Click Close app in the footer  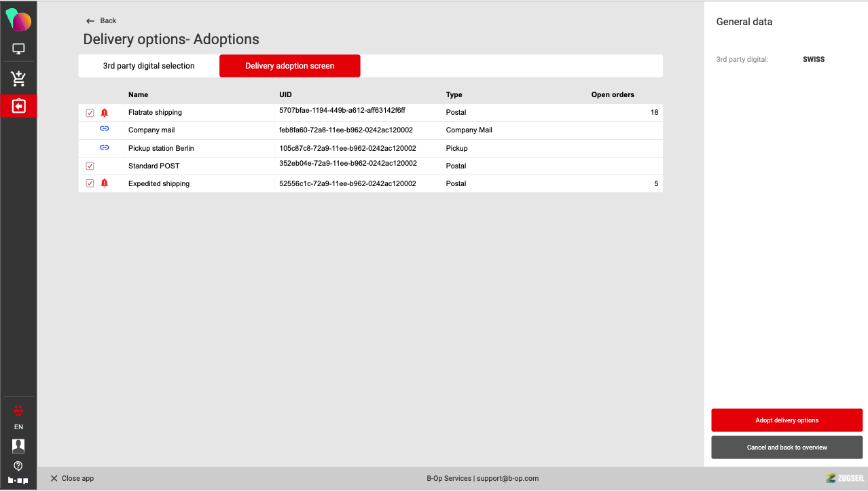(x=72, y=478)
